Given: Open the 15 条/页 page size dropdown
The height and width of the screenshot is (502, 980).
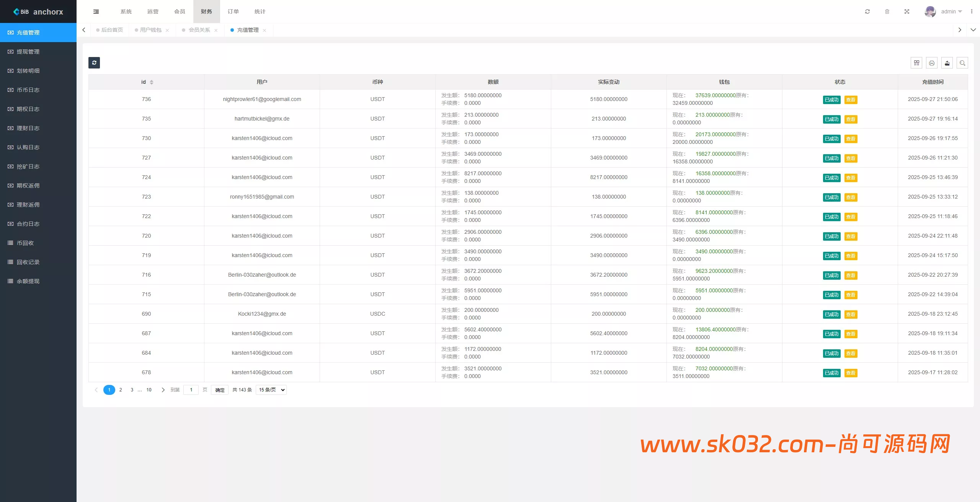Looking at the screenshot, I should (x=271, y=390).
